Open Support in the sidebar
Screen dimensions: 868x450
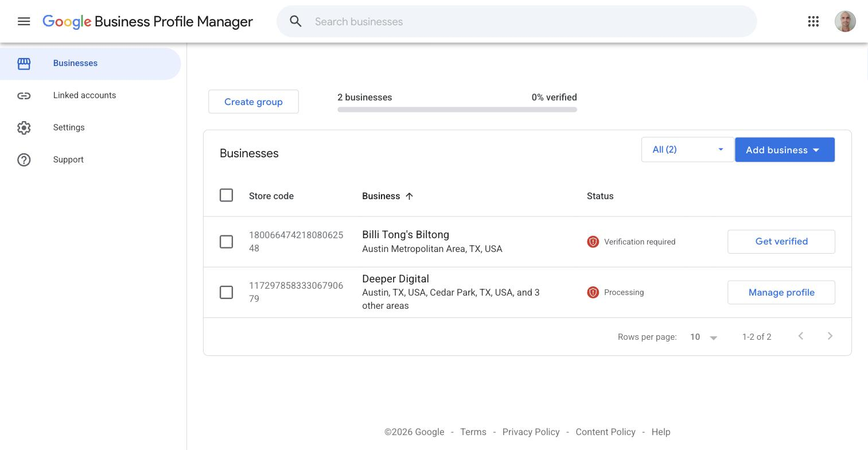[91, 160]
